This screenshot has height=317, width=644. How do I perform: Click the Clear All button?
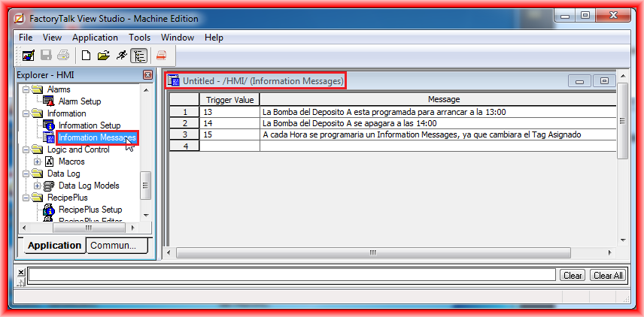(608, 276)
